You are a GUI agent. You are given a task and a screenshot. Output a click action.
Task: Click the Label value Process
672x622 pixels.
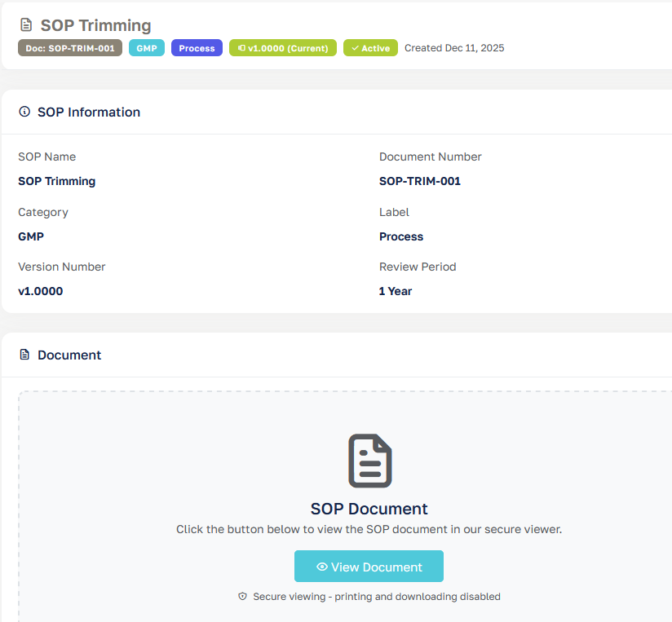(x=401, y=236)
